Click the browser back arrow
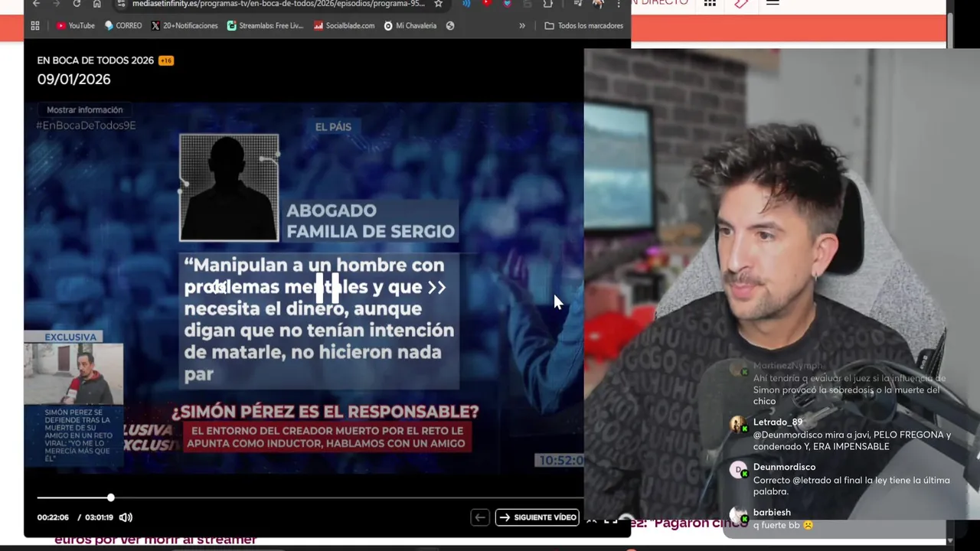This screenshot has height=551, width=980. [36, 4]
